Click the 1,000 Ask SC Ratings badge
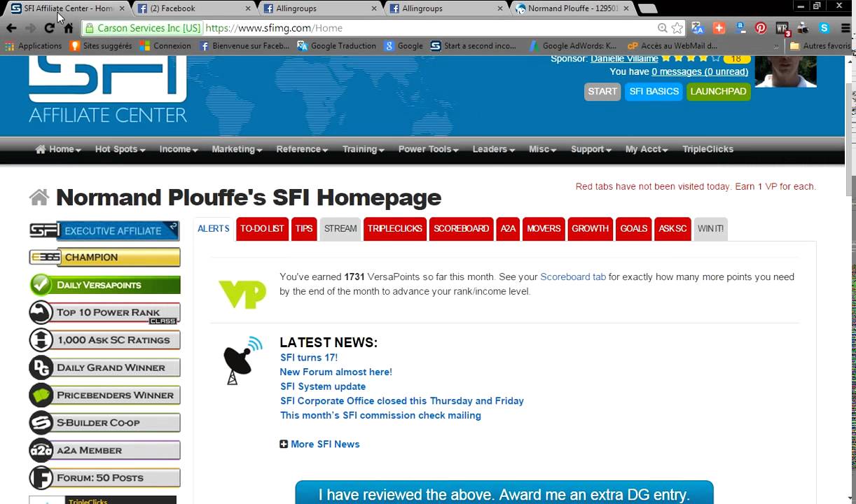The width and height of the screenshot is (856, 504). point(104,340)
